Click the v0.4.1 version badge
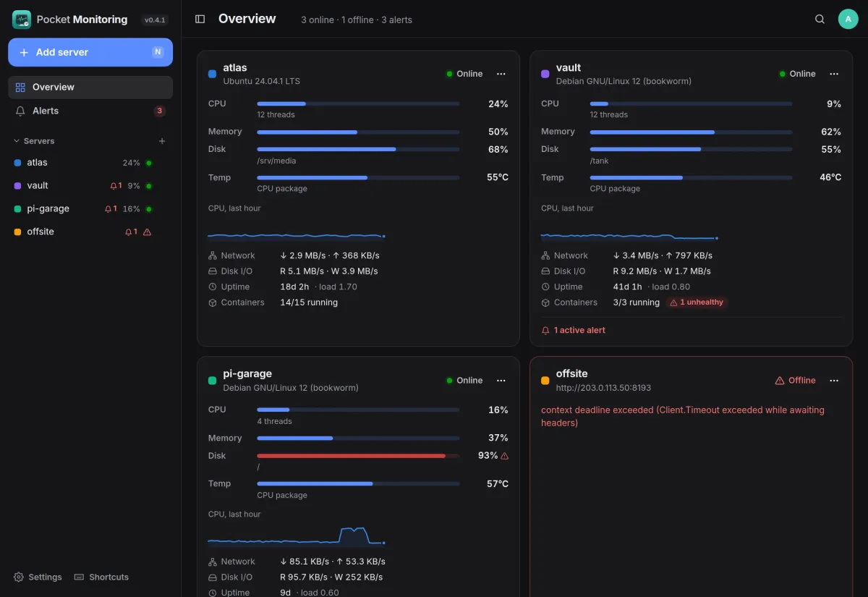The image size is (868, 597). tap(155, 20)
